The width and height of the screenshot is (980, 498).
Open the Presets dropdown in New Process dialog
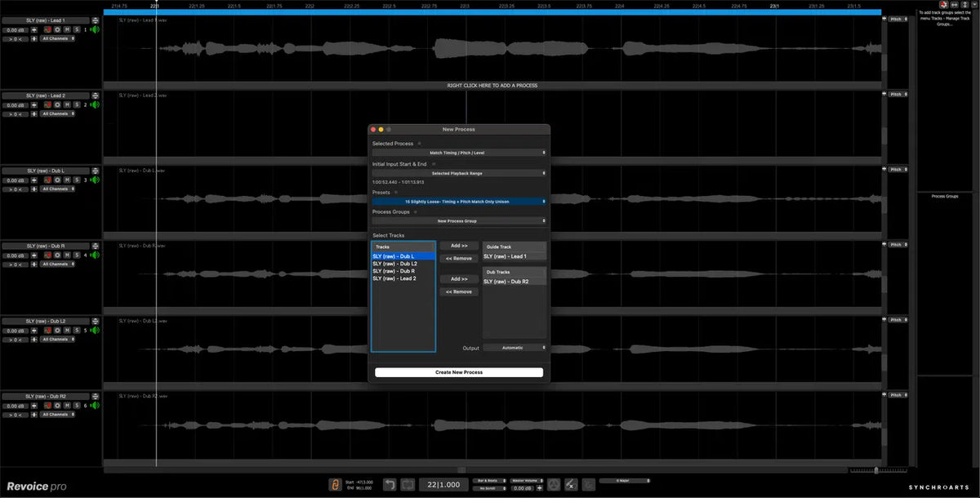(x=461, y=201)
